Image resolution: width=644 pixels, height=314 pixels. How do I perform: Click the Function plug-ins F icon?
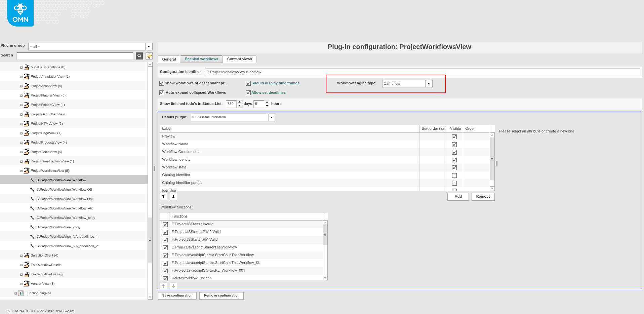(x=21, y=293)
